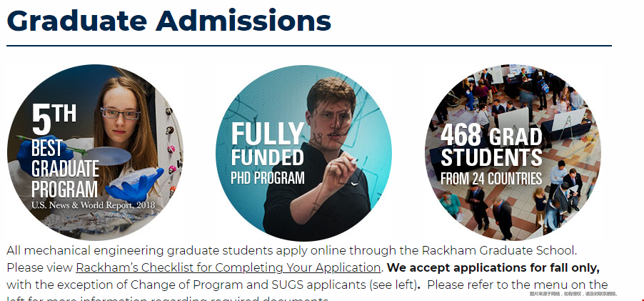The width and height of the screenshot is (644, 301).
Task: Open the 468 Grad Students circle image
Action: 513,152
